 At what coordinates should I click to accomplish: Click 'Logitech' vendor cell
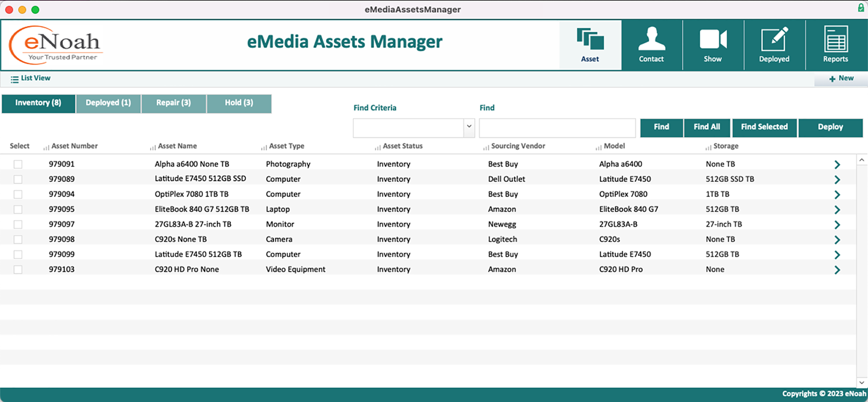pos(502,239)
